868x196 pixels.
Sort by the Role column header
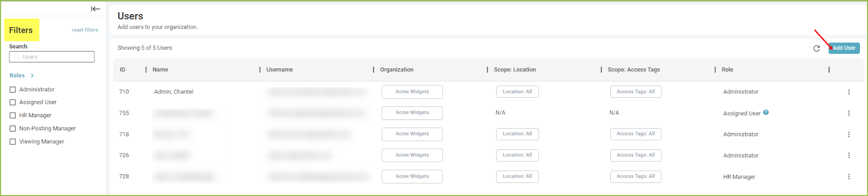pyautogui.click(x=727, y=69)
